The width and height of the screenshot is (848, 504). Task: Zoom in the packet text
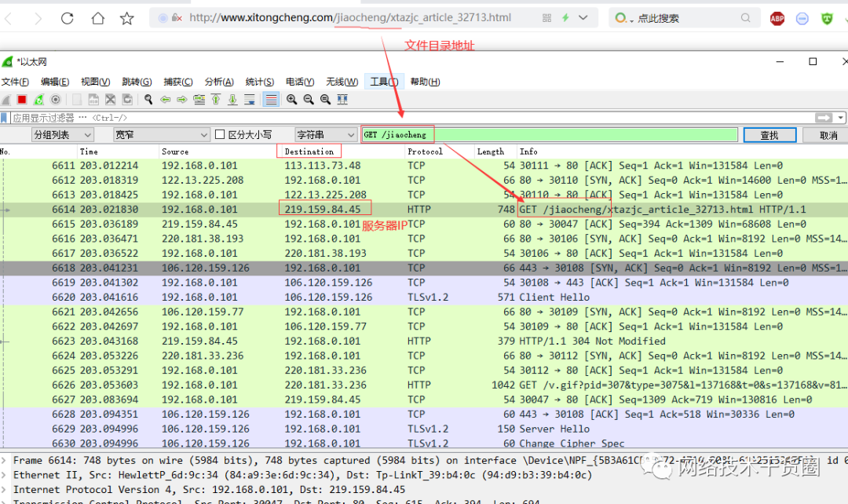[291, 100]
